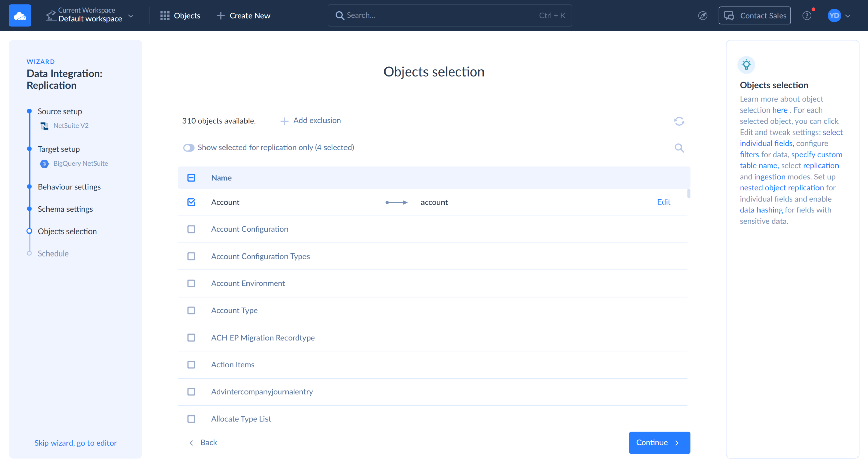This screenshot has height=467, width=868.
Task: Click the 'here' object selection link
Action: coord(780,110)
